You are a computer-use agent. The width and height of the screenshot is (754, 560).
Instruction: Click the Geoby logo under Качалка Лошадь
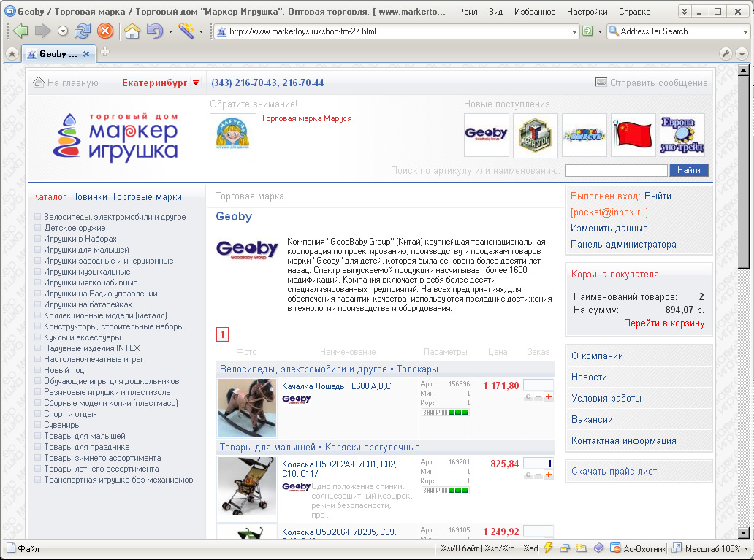[296, 399]
